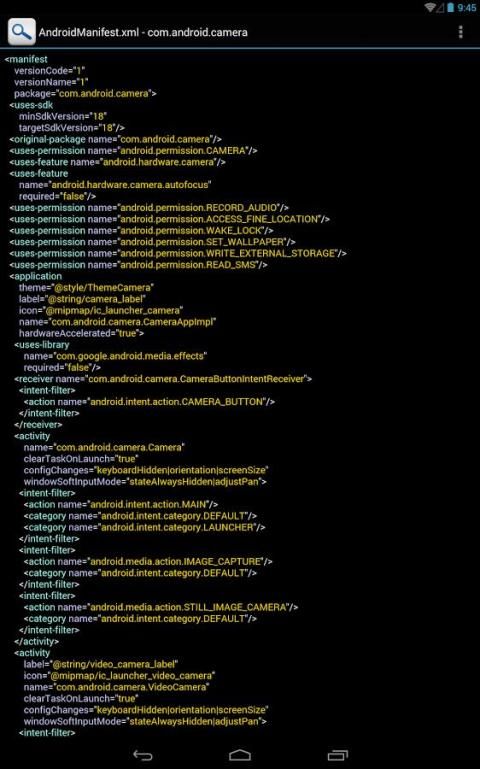
Task: Click the package com.android.camera line
Action: (85, 94)
